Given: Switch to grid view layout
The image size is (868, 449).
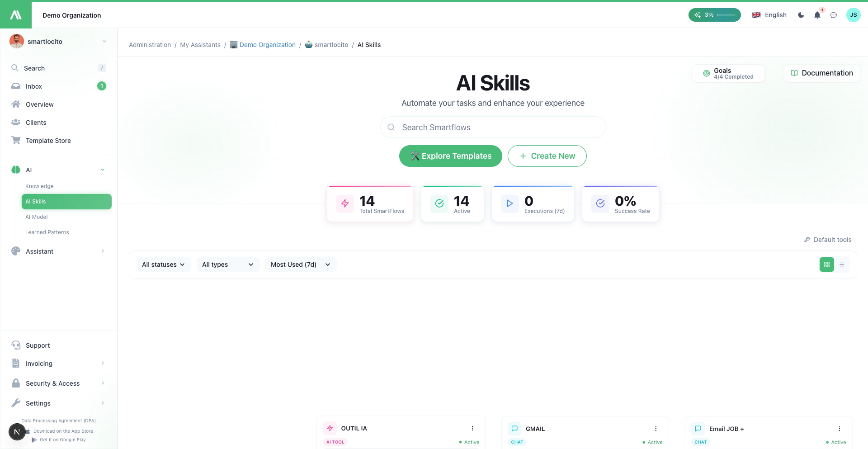Looking at the screenshot, I should coord(827,265).
